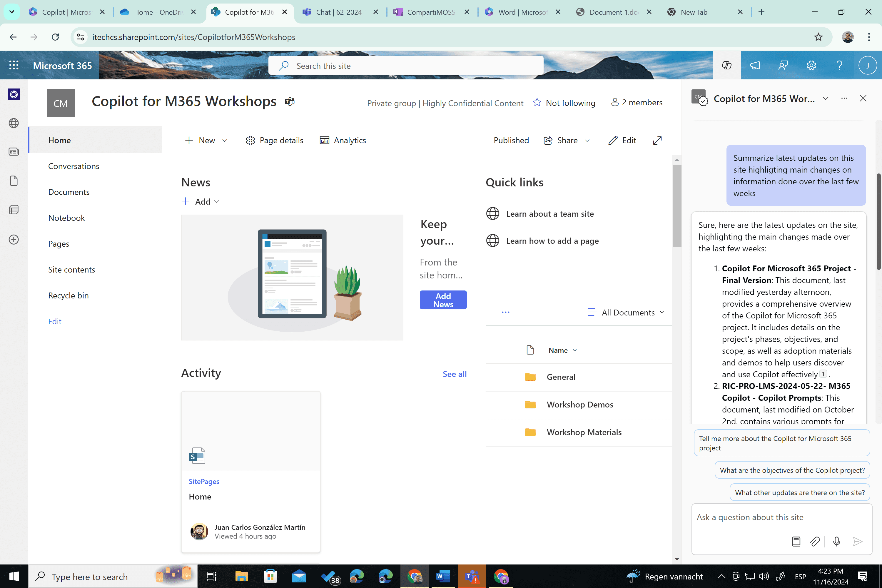Click the Copilot icon in header
The height and width of the screenshot is (588, 882).
[726, 65]
